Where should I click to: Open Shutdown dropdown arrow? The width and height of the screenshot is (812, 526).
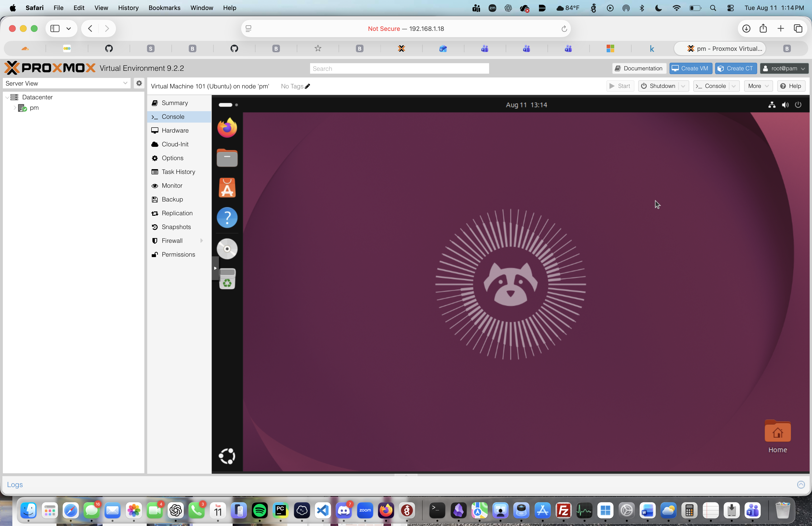coord(683,86)
